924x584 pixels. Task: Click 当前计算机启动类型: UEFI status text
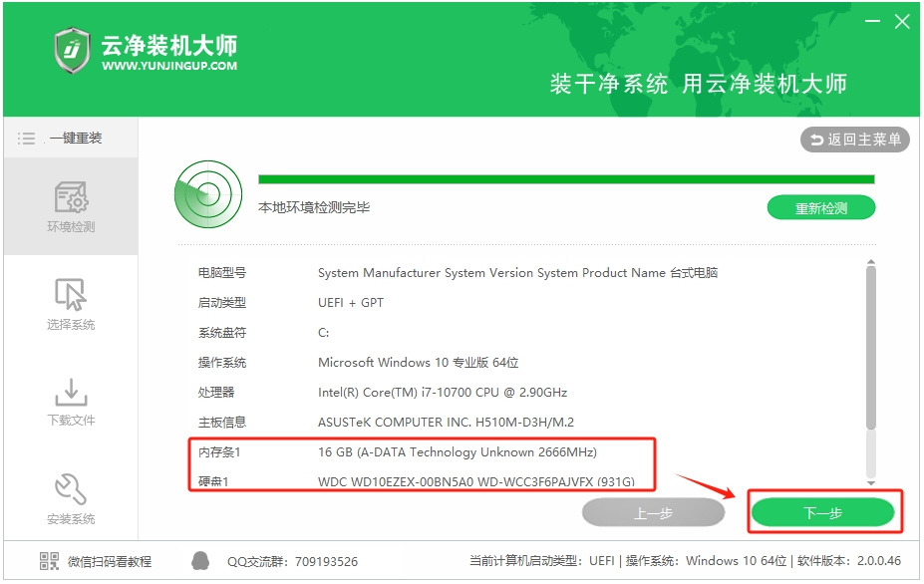pyautogui.click(x=541, y=561)
